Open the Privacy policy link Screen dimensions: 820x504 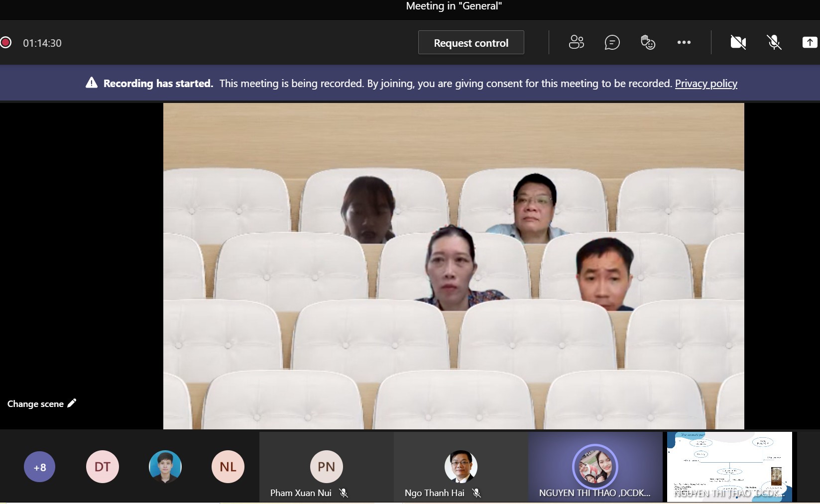(706, 83)
